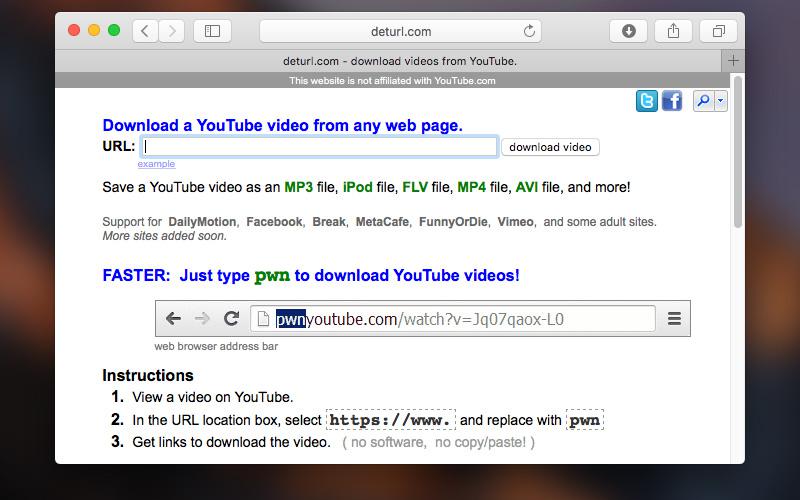The height and width of the screenshot is (500, 800).
Task: Click the Download a YouTube video heading
Action: pyautogui.click(x=283, y=126)
